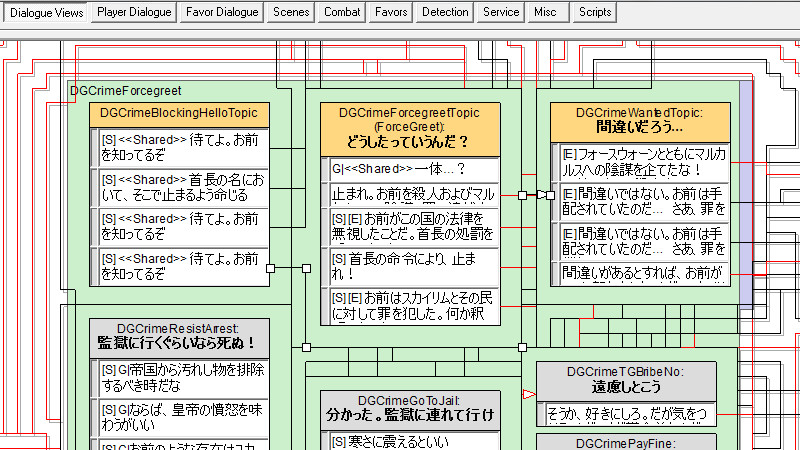Select the DGCrimeForcegreetTopic (ForceGreet) header
The height and width of the screenshot is (450, 800).
(x=410, y=129)
